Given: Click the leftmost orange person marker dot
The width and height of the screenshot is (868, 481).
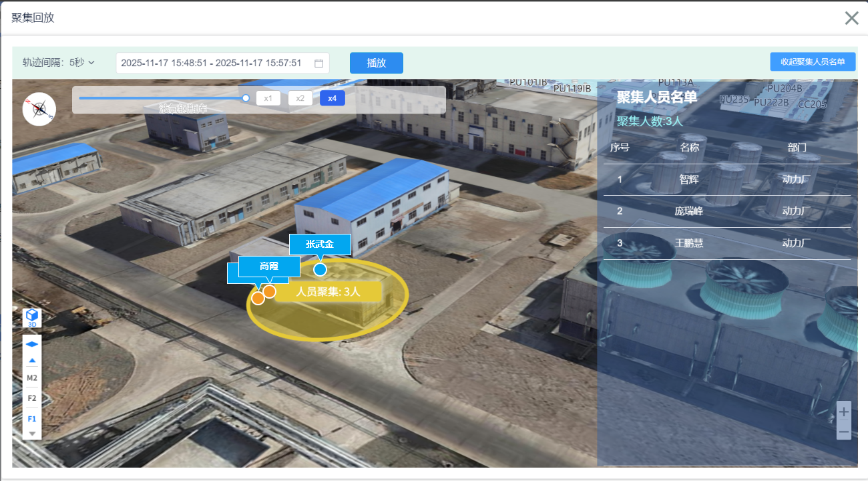Looking at the screenshot, I should (x=258, y=298).
